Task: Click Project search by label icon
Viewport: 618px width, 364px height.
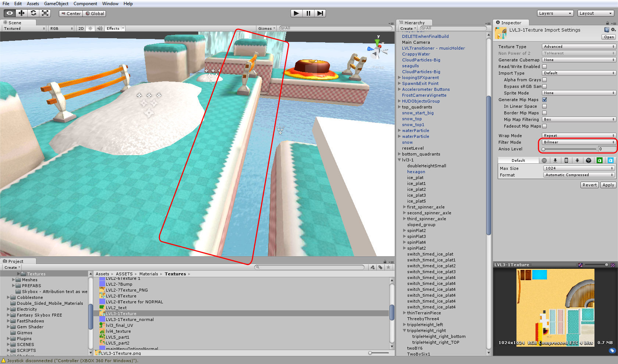Action: tap(380, 267)
